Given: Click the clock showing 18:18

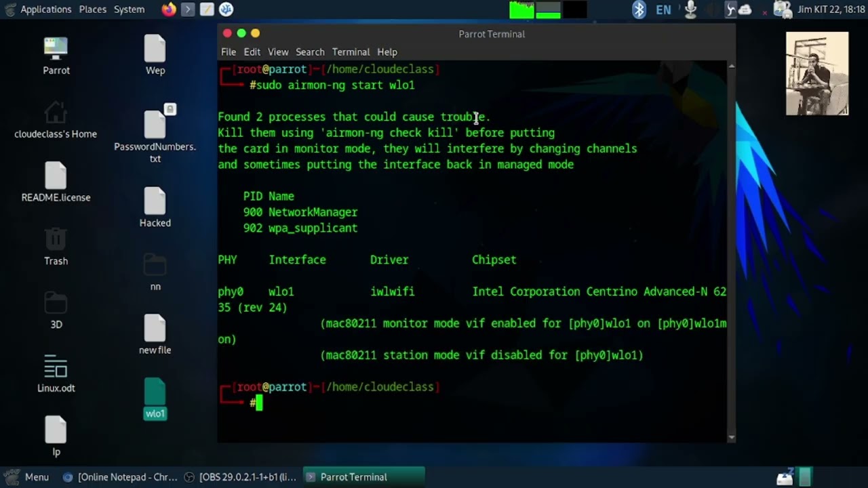Looking at the screenshot, I should 833,9.
